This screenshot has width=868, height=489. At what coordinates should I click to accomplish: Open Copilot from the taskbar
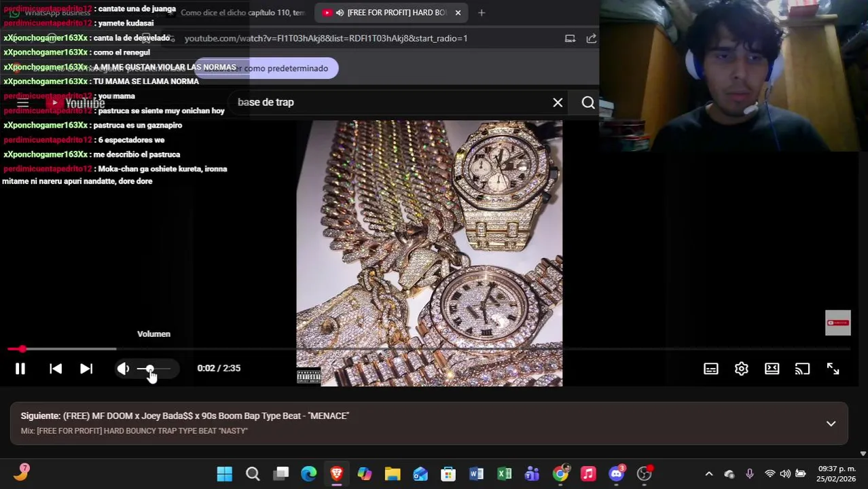(365, 474)
